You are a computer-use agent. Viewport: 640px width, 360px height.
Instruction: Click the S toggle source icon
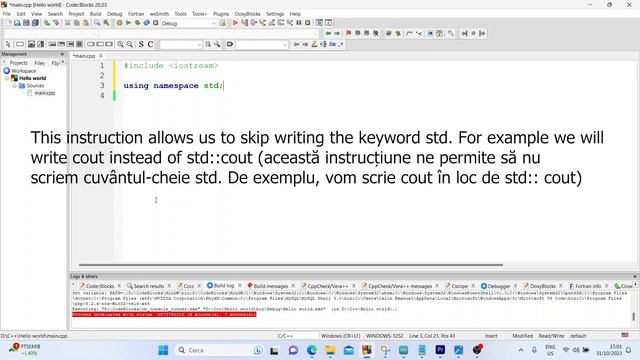pos(141,44)
